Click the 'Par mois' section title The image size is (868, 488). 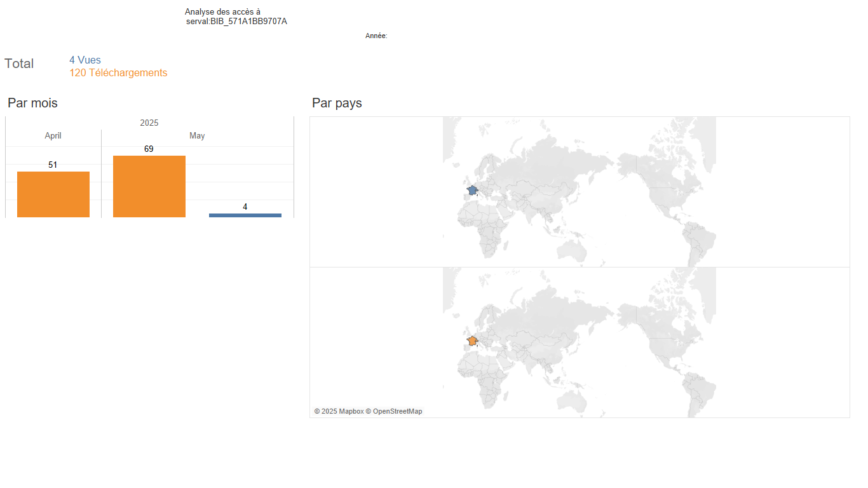(32, 103)
